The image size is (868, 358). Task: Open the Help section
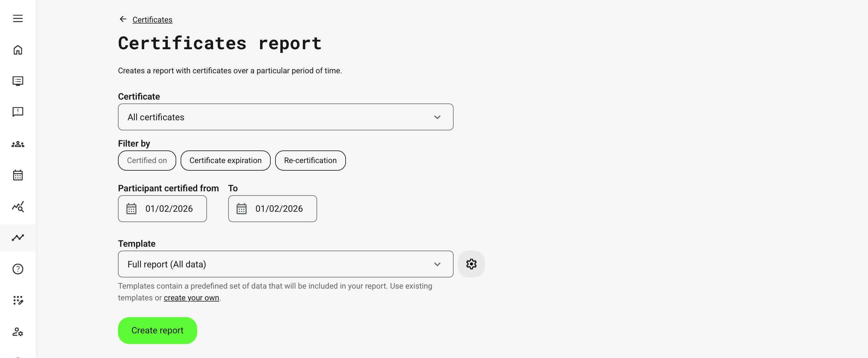coord(18,269)
